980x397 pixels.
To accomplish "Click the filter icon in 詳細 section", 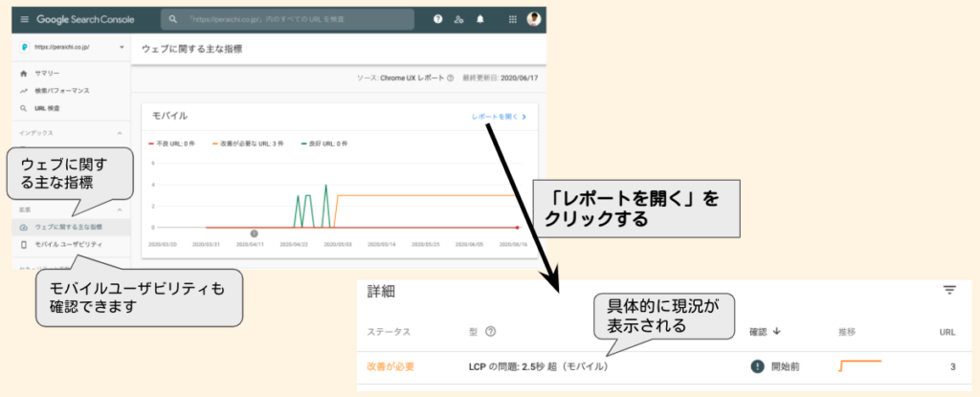I will click(948, 290).
